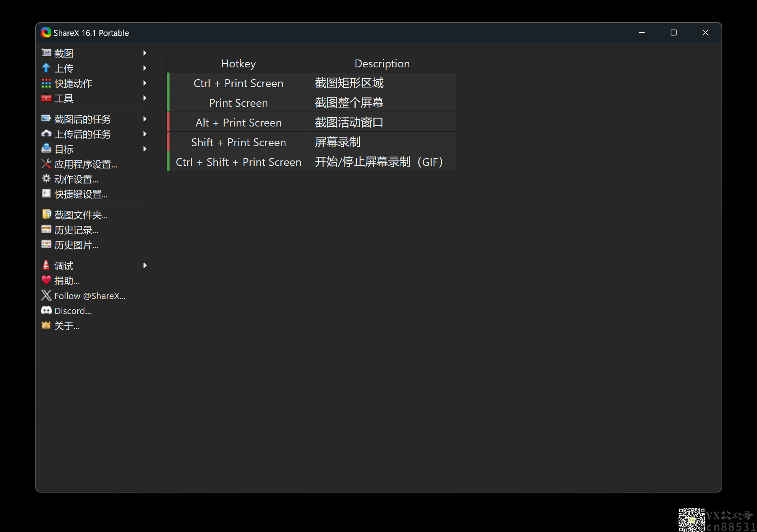Select the Shift + Print Screen hotkey cell
The height and width of the screenshot is (532, 757).
(x=239, y=142)
